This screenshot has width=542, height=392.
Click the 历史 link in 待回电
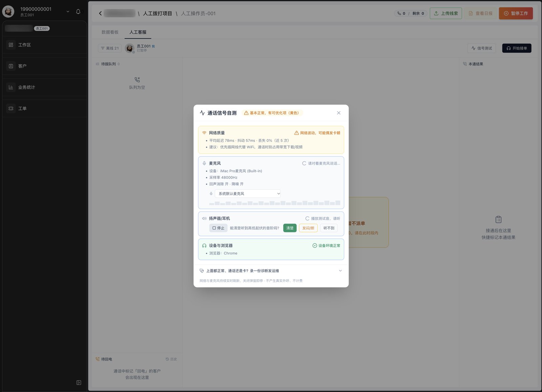point(171,359)
